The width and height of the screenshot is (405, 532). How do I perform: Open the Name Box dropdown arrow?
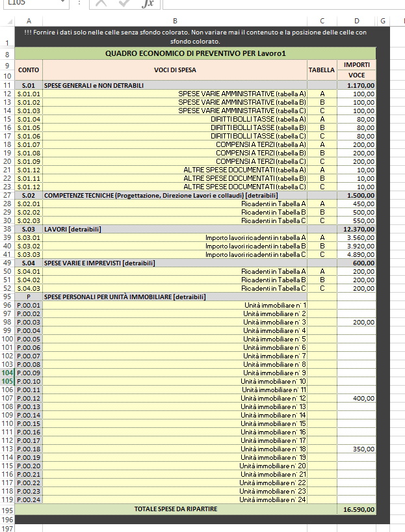click(62, 3)
